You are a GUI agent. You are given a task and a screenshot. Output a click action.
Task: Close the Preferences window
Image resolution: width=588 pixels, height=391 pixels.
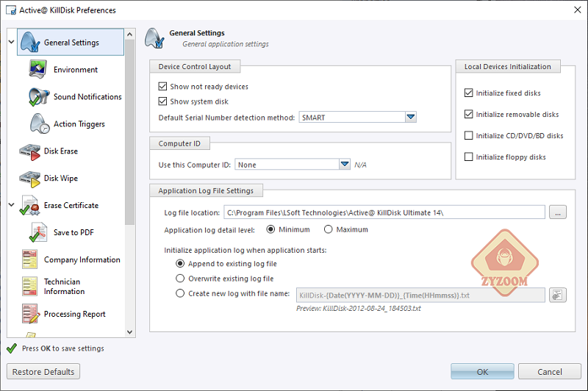(578, 10)
